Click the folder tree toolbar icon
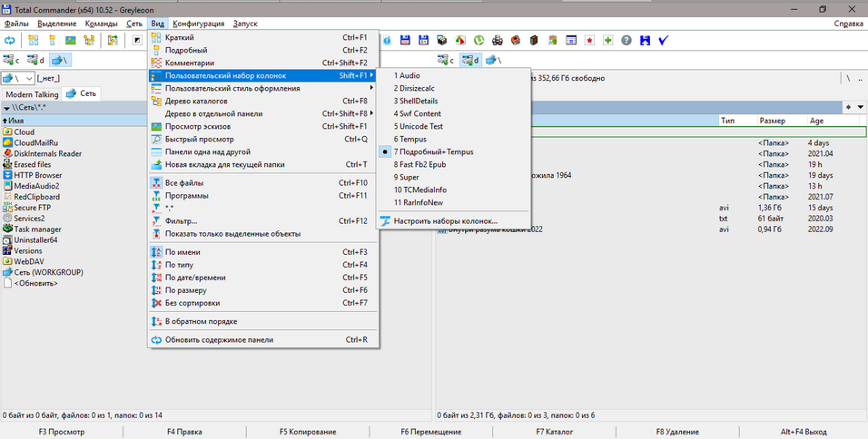The image size is (868, 439). pos(89,40)
